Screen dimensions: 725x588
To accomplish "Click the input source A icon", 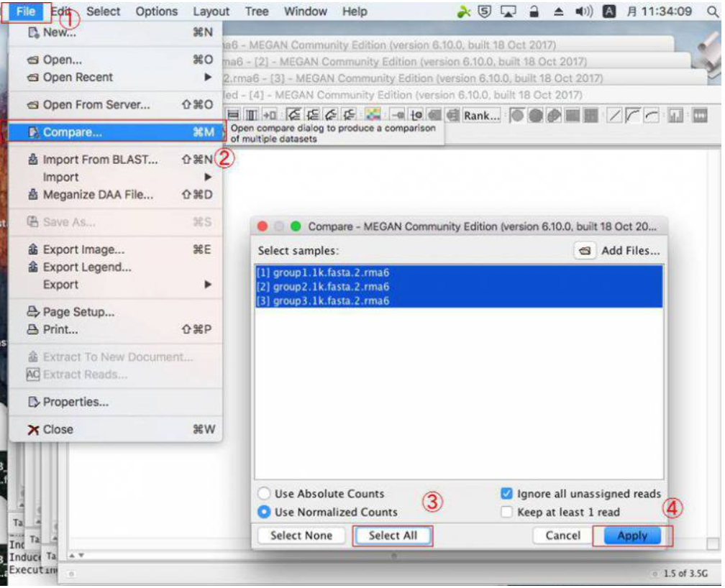I will [x=609, y=12].
